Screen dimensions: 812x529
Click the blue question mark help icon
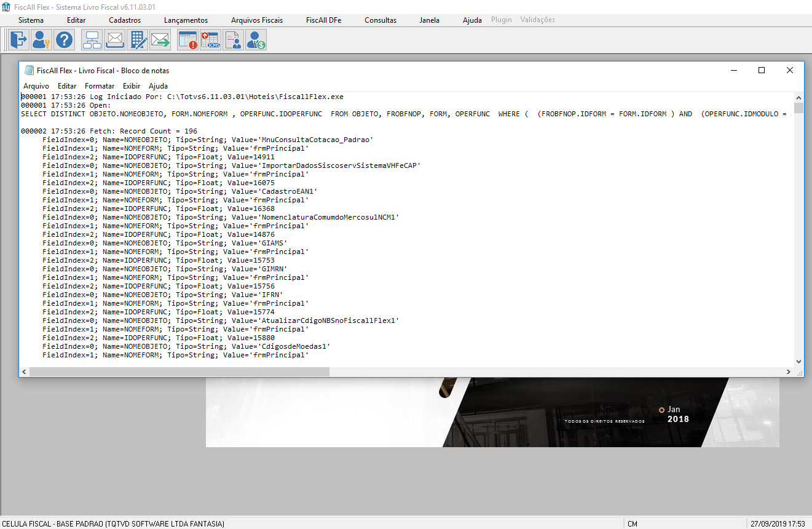point(64,41)
